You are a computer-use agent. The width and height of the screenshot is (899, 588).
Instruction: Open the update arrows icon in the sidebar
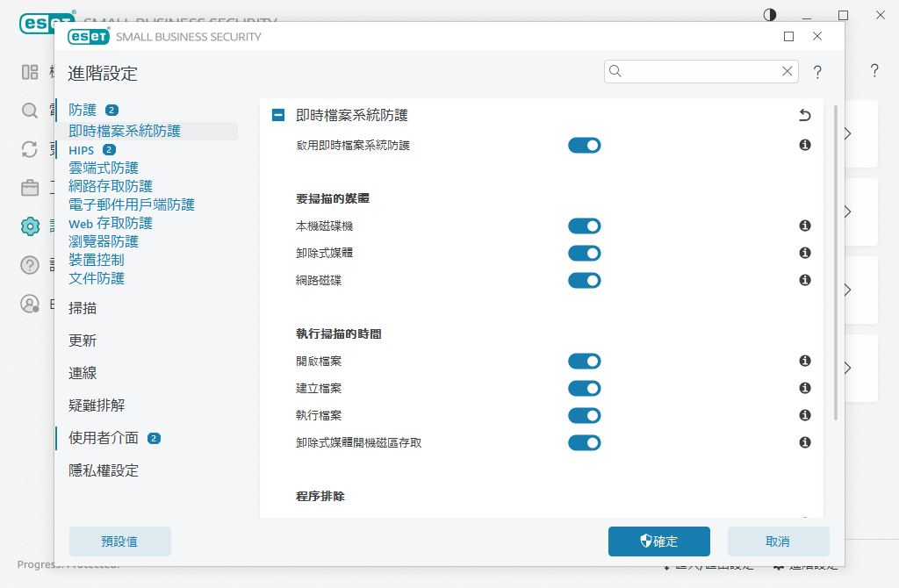click(30, 149)
